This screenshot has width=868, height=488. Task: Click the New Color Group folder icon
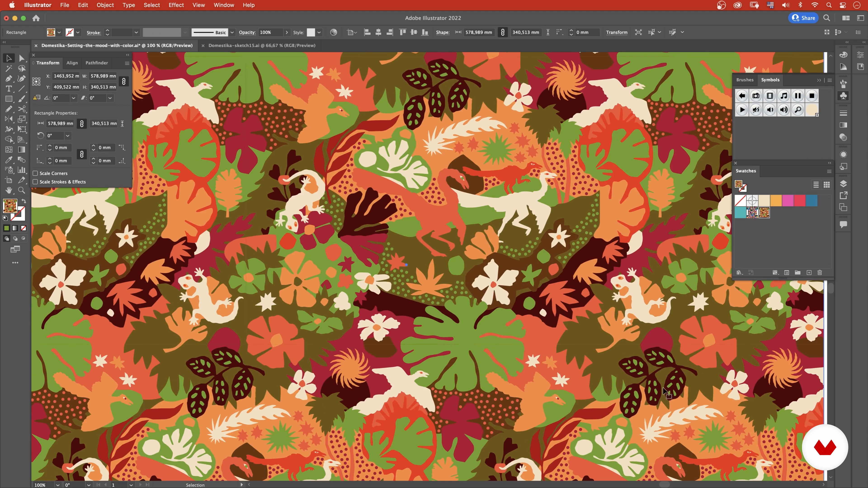797,272
